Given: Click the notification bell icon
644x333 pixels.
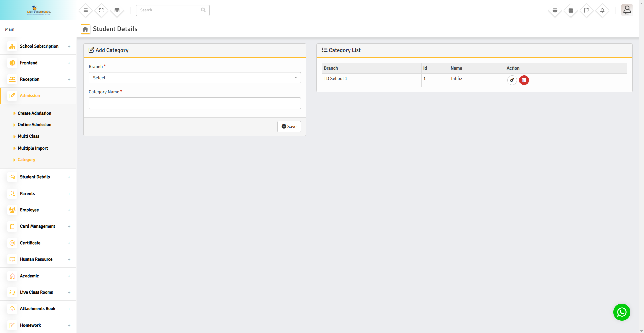Looking at the screenshot, I should coord(602,10).
